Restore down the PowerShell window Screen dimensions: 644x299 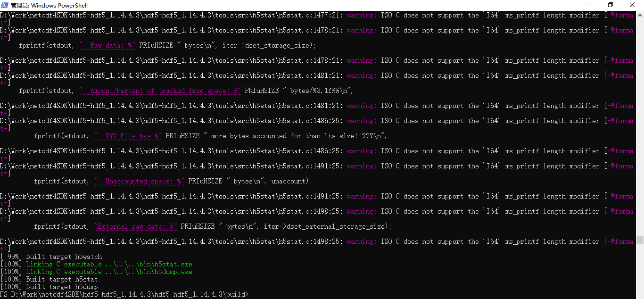[611, 5]
